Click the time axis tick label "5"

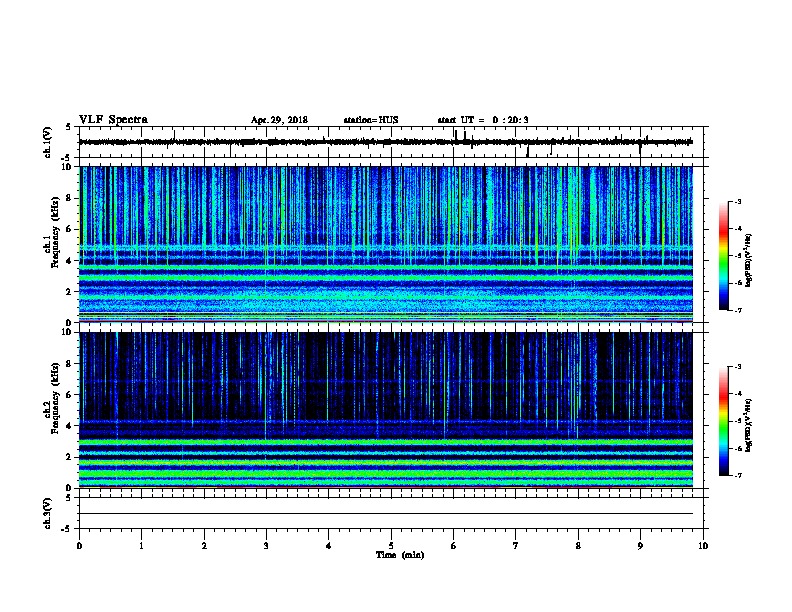click(391, 546)
